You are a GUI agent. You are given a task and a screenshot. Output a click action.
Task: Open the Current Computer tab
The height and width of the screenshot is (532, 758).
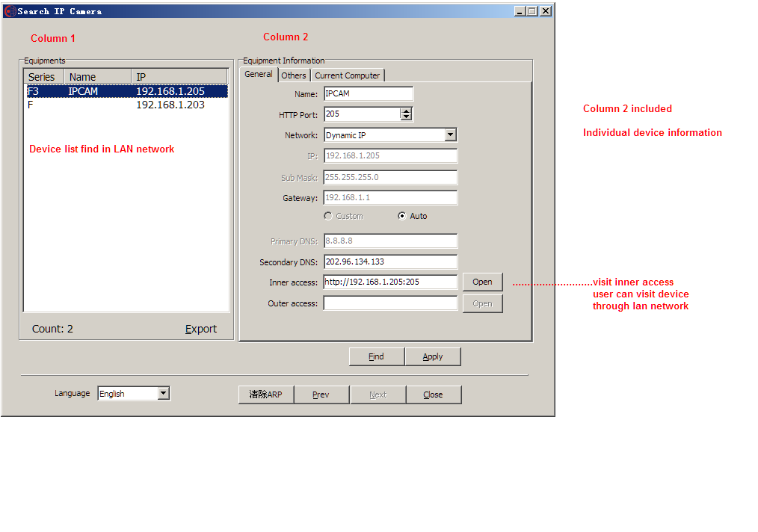click(347, 75)
